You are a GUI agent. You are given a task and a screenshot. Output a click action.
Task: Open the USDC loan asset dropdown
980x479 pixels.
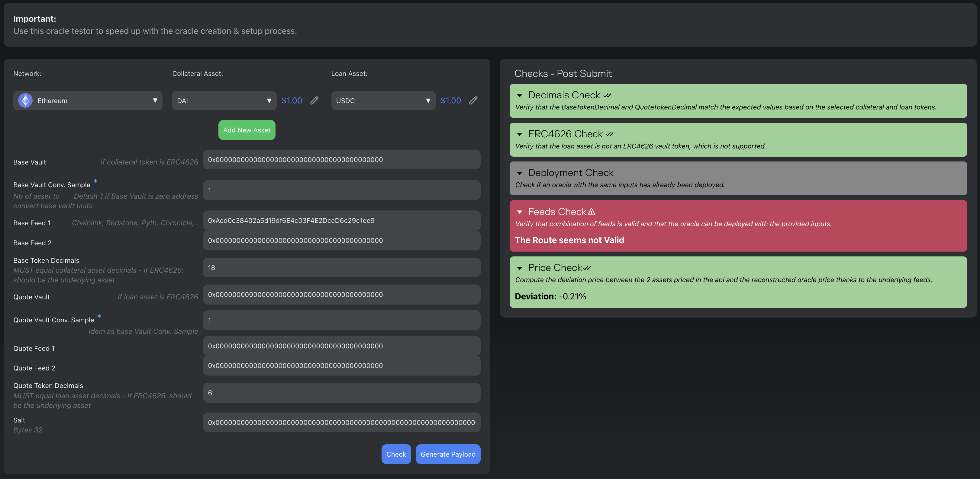(x=383, y=100)
